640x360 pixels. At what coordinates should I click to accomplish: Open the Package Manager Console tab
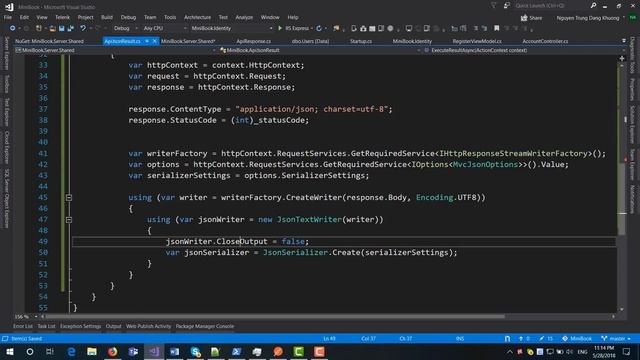click(x=205, y=327)
